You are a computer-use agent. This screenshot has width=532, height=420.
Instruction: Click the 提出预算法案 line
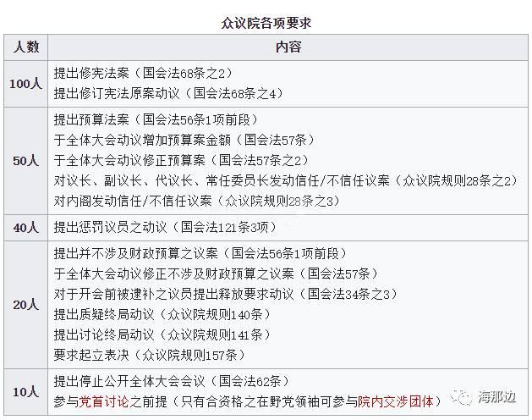pyautogui.click(x=156, y=119)
